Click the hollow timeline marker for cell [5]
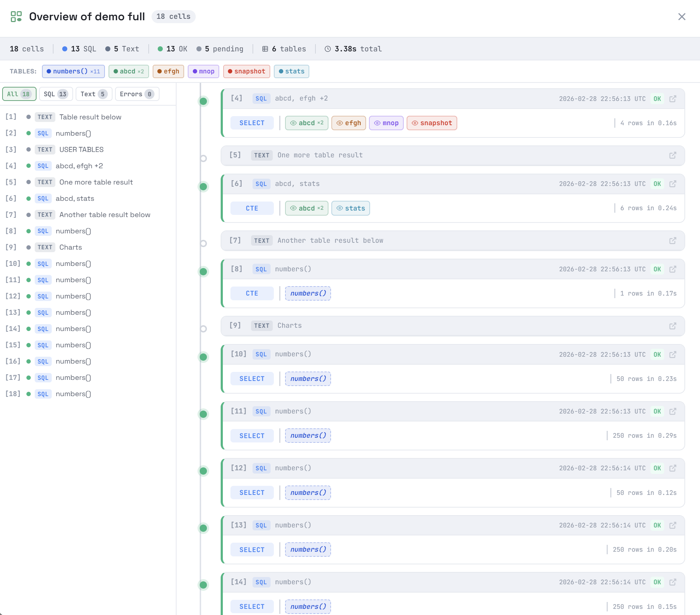This screenshot has height=615, width=700. point(204,158)
